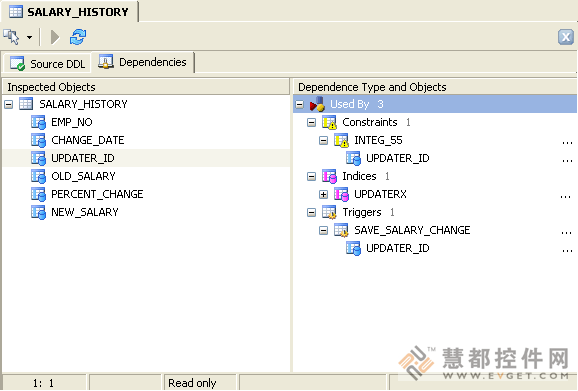Open the ellipsis button on UPDATERX row
The image size is (578, 391).
coord(565,197)
